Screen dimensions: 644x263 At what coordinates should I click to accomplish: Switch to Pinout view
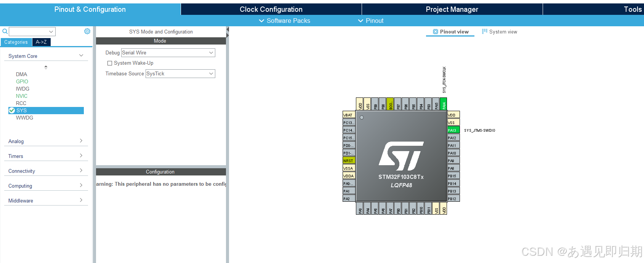coord(450,32)
